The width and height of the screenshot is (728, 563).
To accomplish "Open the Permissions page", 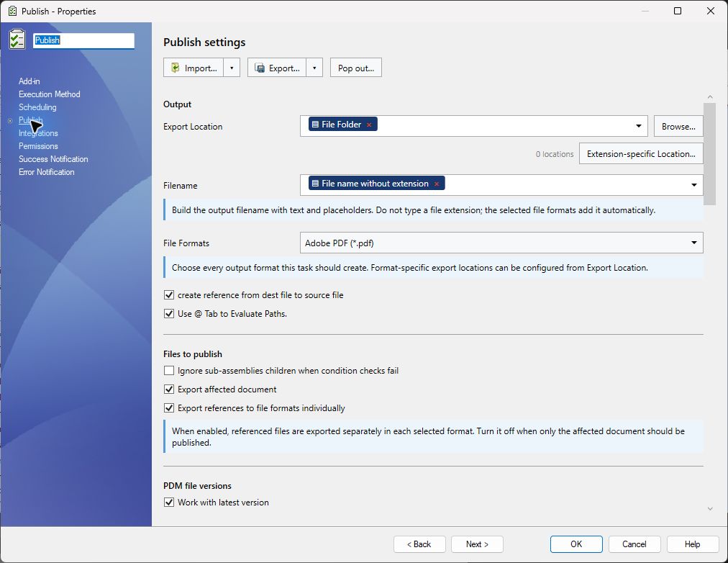I will tap(38, 146).
